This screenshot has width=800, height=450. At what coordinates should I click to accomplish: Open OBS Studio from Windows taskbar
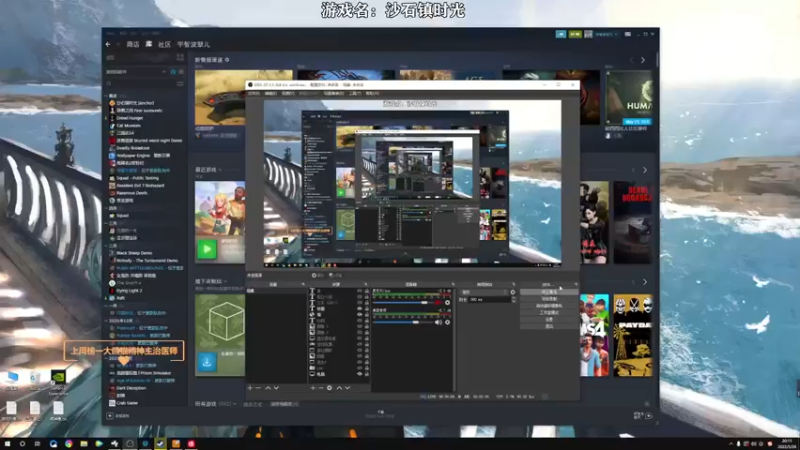pyautogui.click(x=130, y=444)
